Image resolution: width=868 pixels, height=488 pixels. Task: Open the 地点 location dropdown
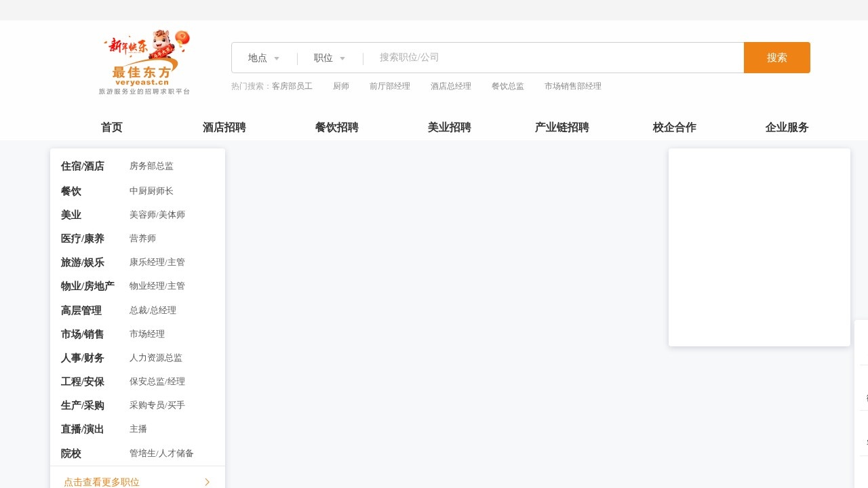pyautogui.click(x=263, y=58)
